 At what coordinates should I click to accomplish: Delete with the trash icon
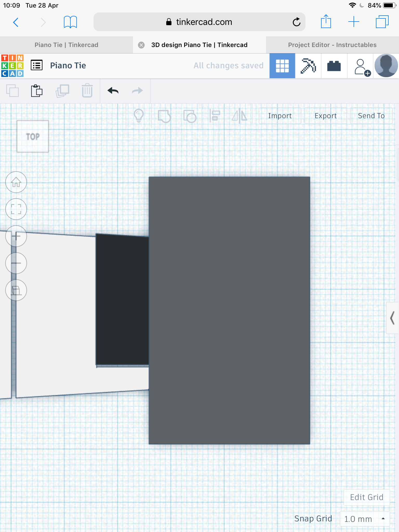click(x=87, y=91)
